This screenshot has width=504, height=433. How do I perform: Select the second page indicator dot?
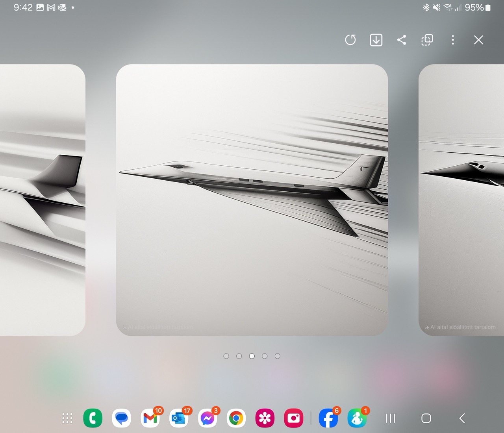239,356
